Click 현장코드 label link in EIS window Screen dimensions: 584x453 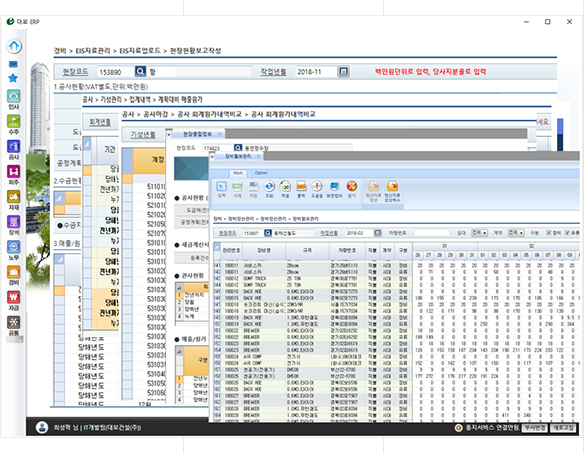coord(75,72)
